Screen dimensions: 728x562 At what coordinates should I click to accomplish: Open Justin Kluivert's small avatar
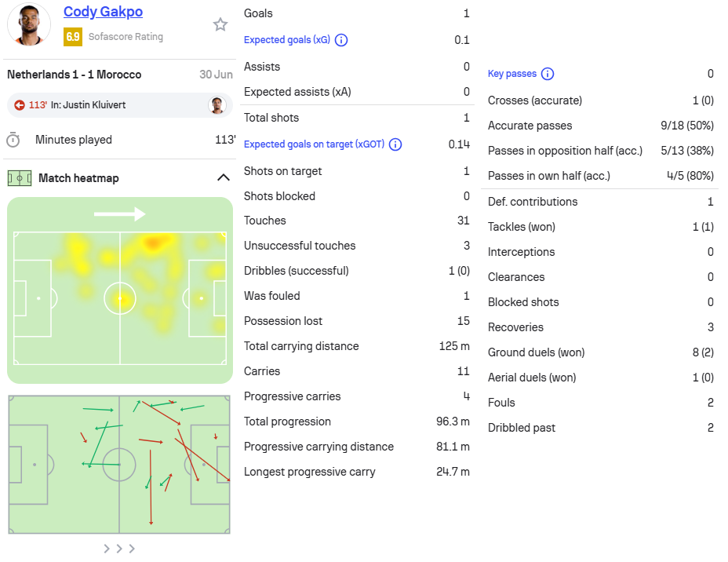coord(217,105)
